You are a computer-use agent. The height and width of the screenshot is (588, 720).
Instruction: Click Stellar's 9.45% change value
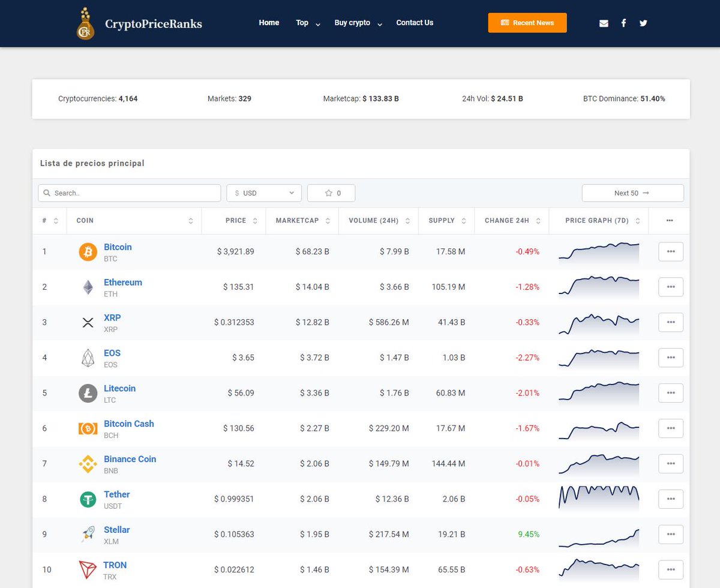529,535
